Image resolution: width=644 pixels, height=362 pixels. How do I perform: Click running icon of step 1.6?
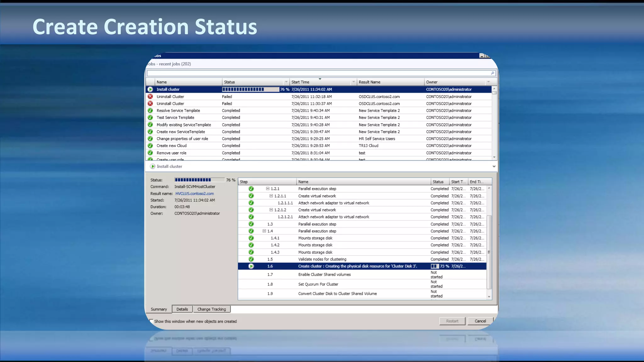pyautogui.click(x=251, y=266)
